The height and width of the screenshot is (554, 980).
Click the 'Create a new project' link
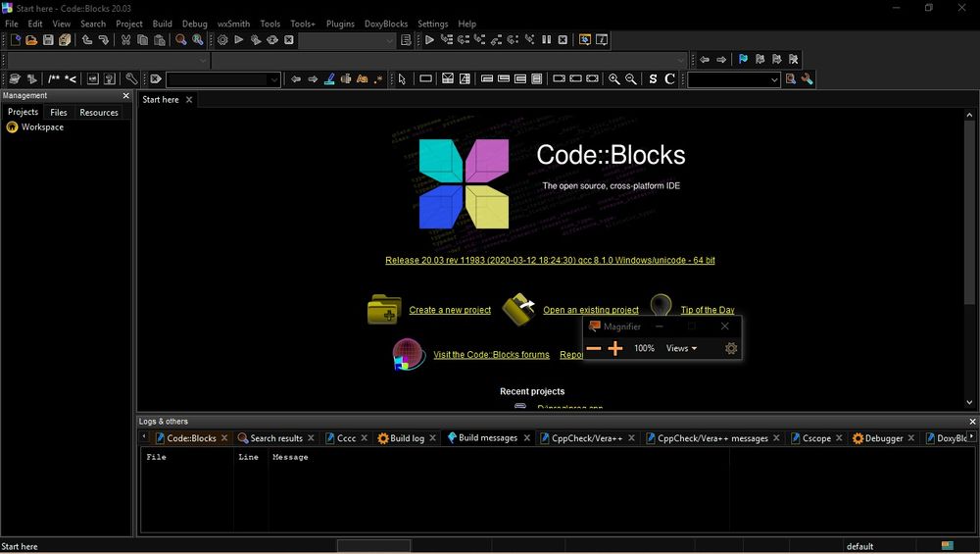450,310
